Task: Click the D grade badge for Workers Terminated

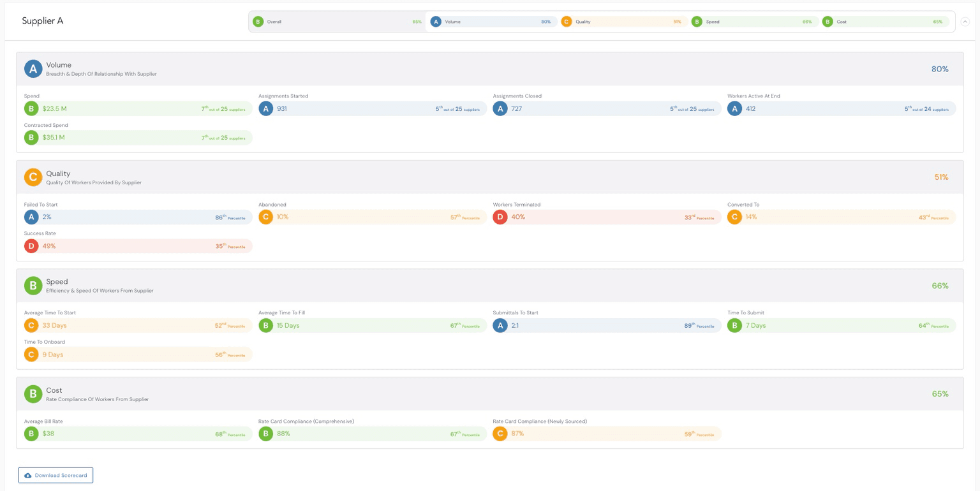Action: 500,217
